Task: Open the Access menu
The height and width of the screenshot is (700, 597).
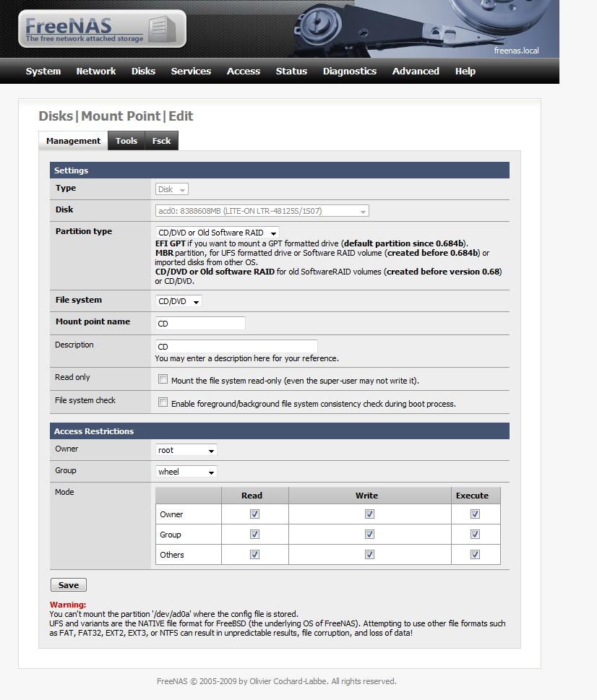Action: (x=244, y=72)
